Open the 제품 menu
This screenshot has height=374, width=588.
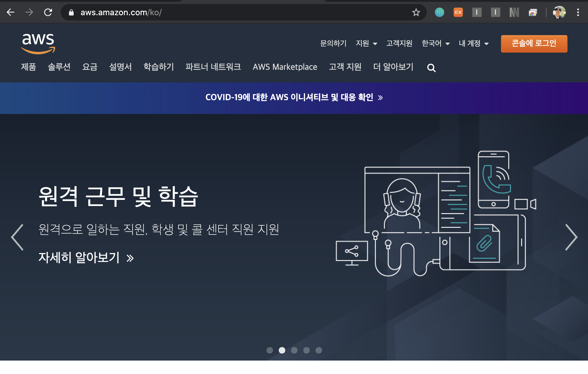[x=28, y=67]
